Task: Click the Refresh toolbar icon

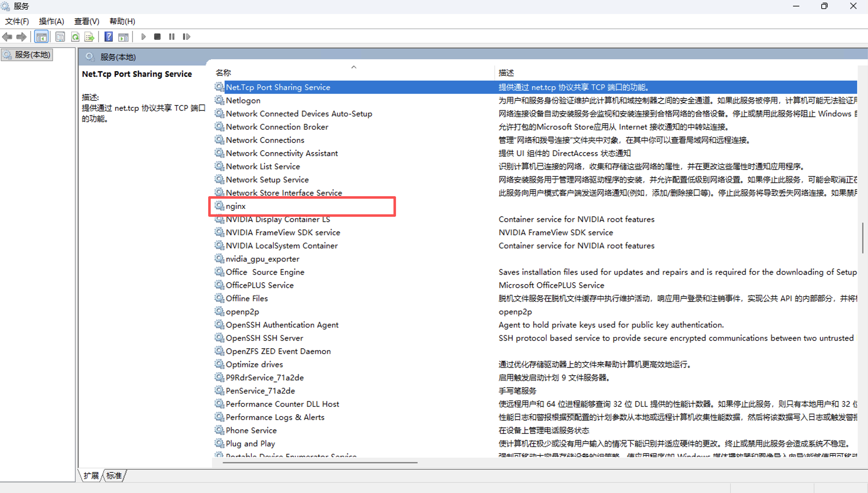Action: click(x=75, y=36)
